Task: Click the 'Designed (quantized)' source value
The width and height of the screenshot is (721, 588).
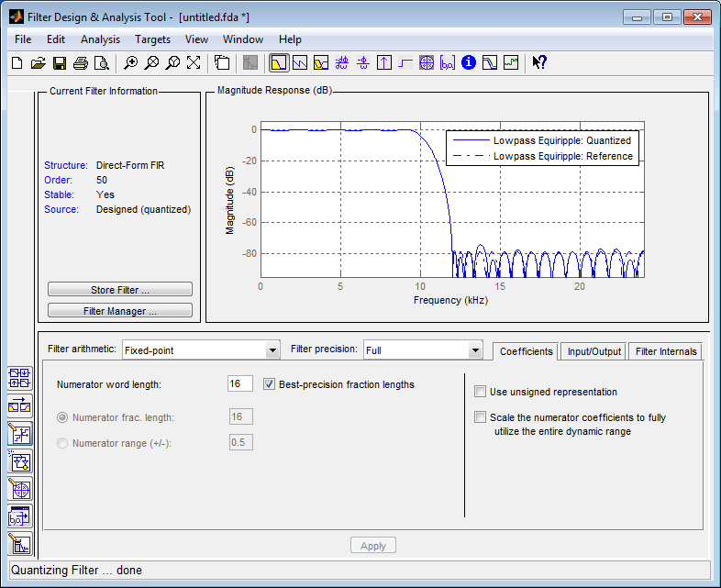Action: click(x=143, y=209)
